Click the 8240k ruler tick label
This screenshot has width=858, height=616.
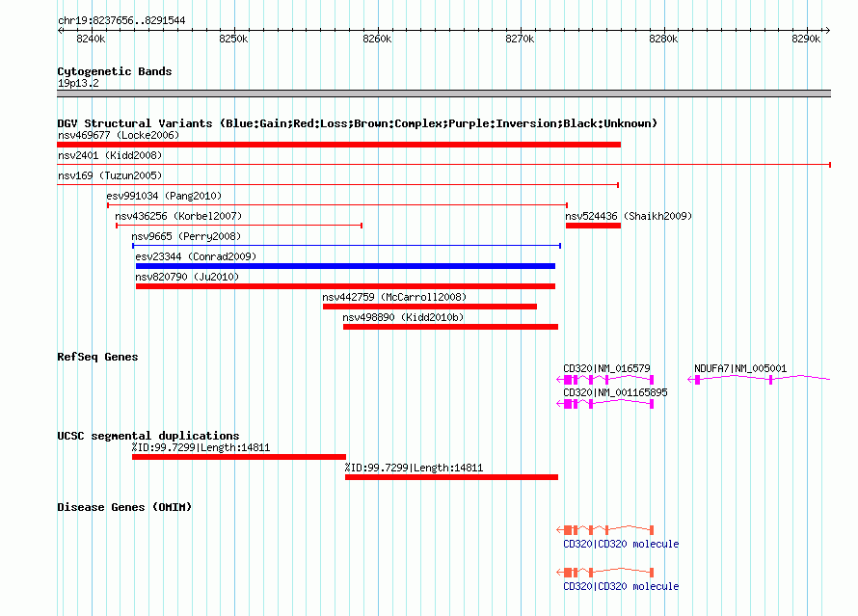click(x=91, y=39)
